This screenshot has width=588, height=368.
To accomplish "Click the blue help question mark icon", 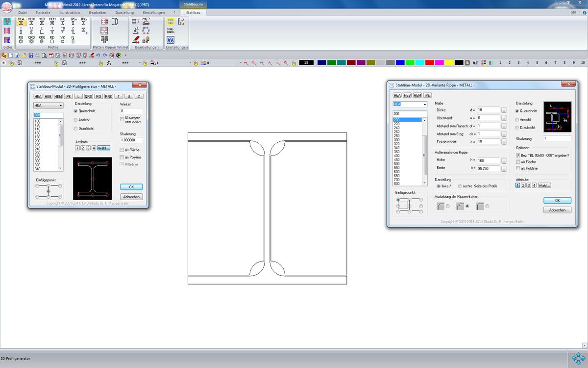I will click(x=171, y=40).
